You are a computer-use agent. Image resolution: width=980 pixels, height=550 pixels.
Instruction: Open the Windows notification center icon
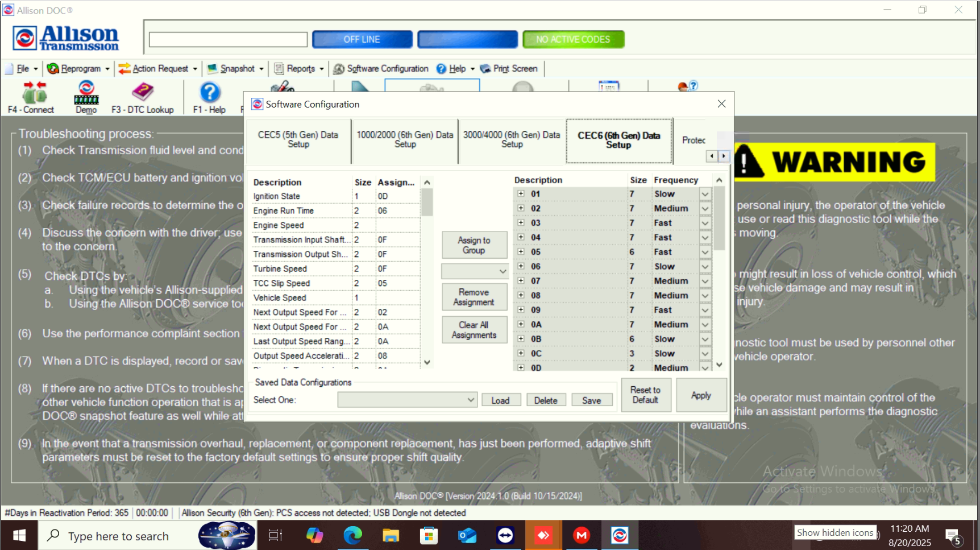953,536
